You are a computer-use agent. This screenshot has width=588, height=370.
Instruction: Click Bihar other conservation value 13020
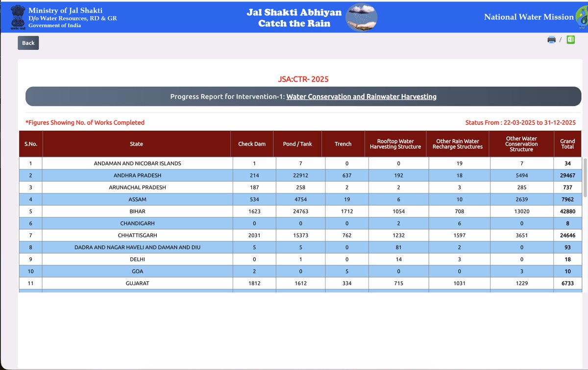[x=522, y=211]
